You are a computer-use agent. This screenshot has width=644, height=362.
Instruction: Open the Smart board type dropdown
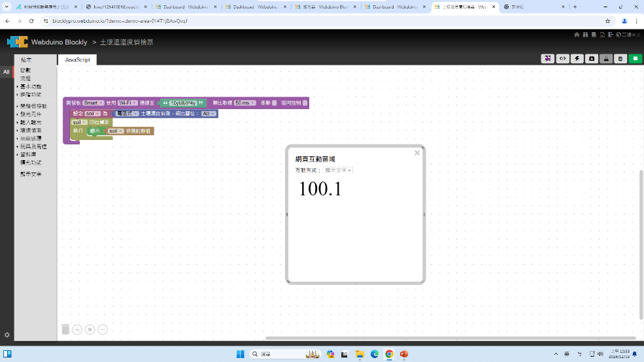coord(91,103)
